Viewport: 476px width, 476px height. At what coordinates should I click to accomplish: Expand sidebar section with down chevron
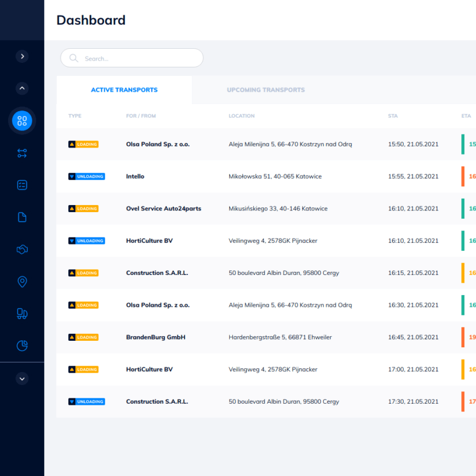point(22,378)
